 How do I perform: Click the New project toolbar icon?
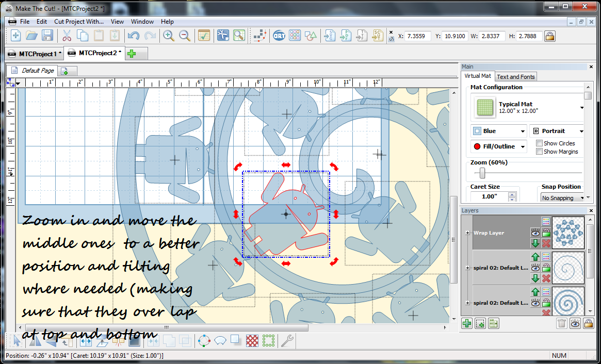(15, 36)
